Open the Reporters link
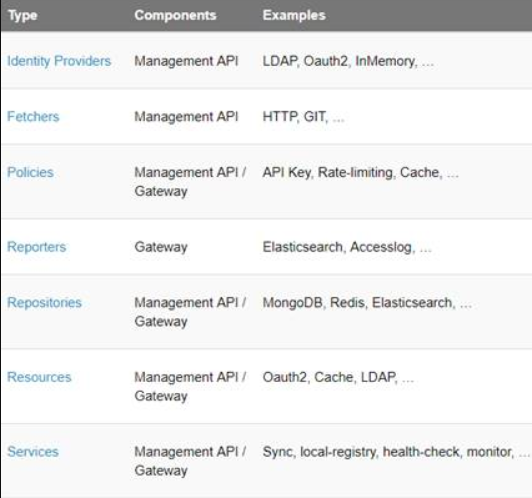The width and height of the screenshot is (532, 498). click(37, 247)
